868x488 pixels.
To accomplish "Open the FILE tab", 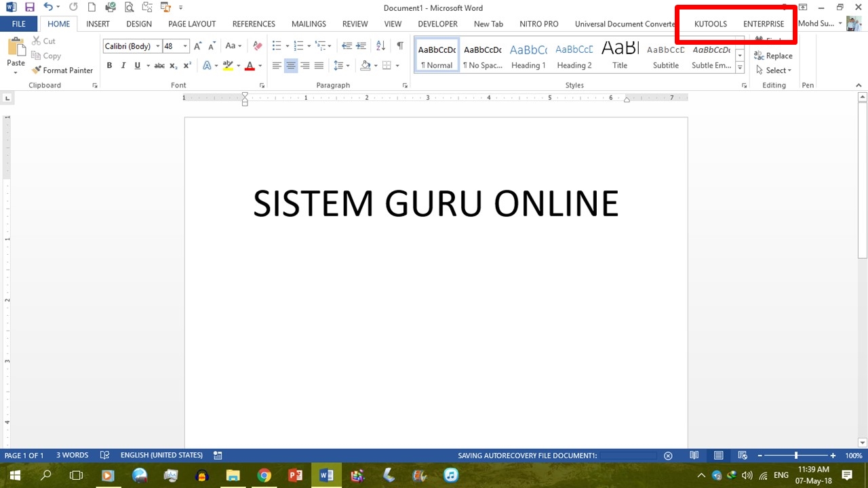I will click(19, 24).
